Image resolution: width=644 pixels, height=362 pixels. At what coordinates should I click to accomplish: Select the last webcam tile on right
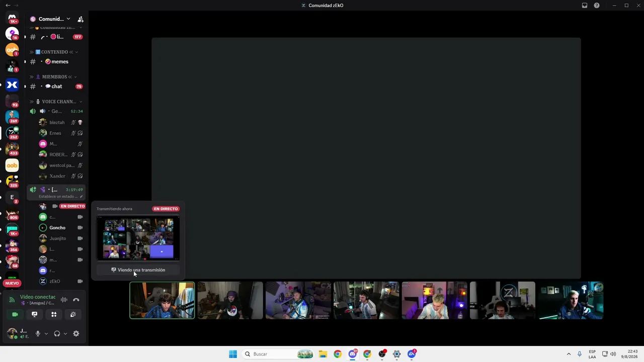(571, 301)
